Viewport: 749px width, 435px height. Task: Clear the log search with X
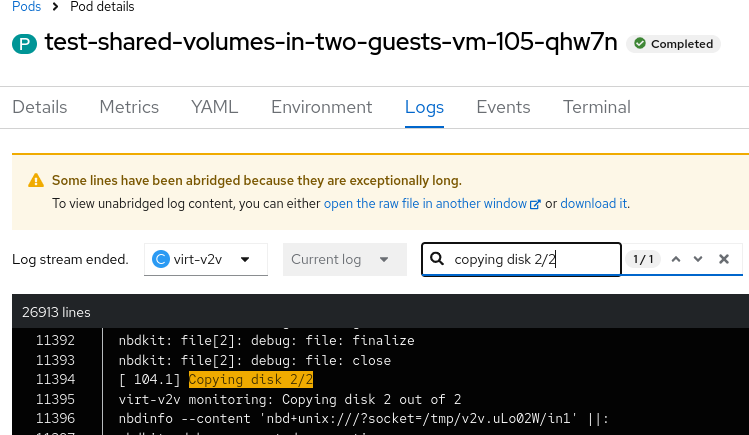(724, 259)
